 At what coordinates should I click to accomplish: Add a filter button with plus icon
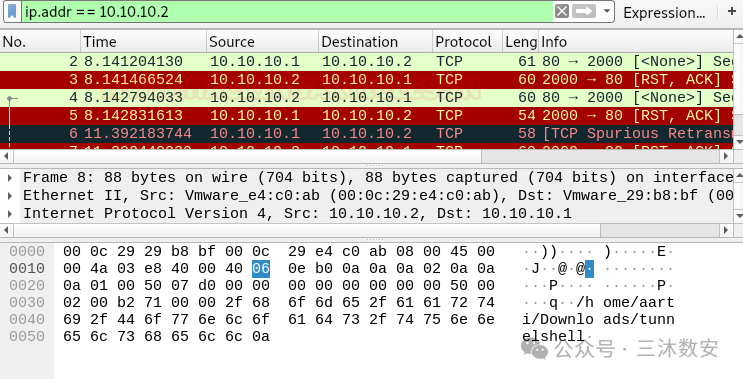pos(732,11)
